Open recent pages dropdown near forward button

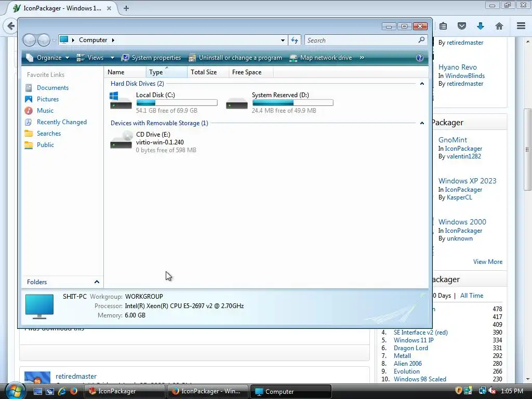click(x=54, y=41)
